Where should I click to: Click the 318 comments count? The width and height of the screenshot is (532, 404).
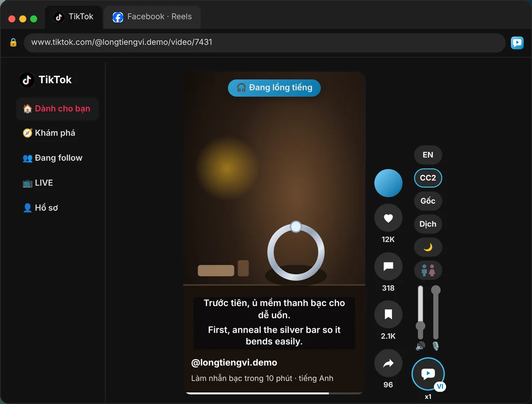[388, 288]
